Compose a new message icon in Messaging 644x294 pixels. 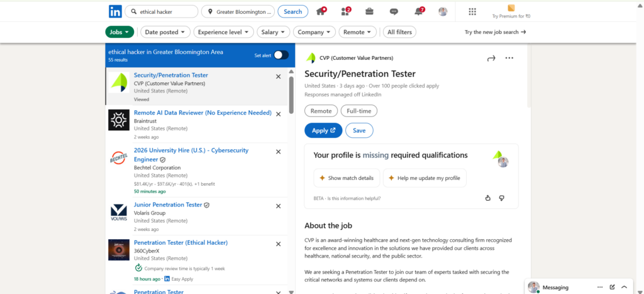coord(613,287)
